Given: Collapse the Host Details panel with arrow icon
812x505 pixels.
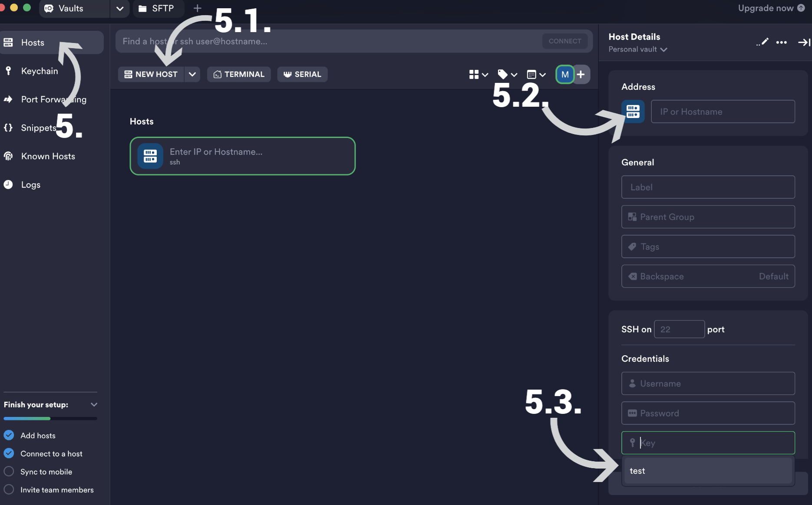Looking at the screenshot, I should click(x=804, y=42).
